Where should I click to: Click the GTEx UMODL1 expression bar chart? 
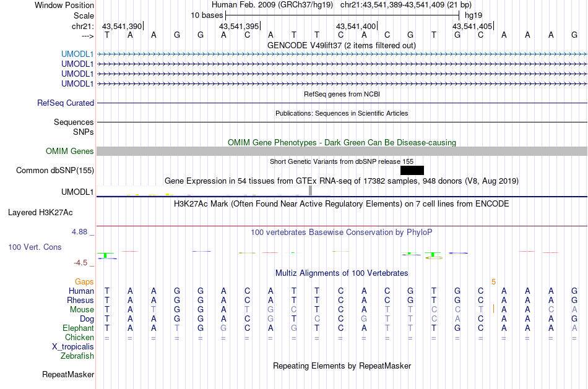tap(214, 190)
